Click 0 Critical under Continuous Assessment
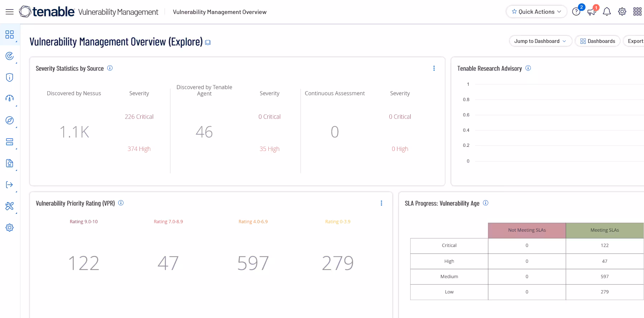The width and height of the screenshot is (644, 318). 400,117
